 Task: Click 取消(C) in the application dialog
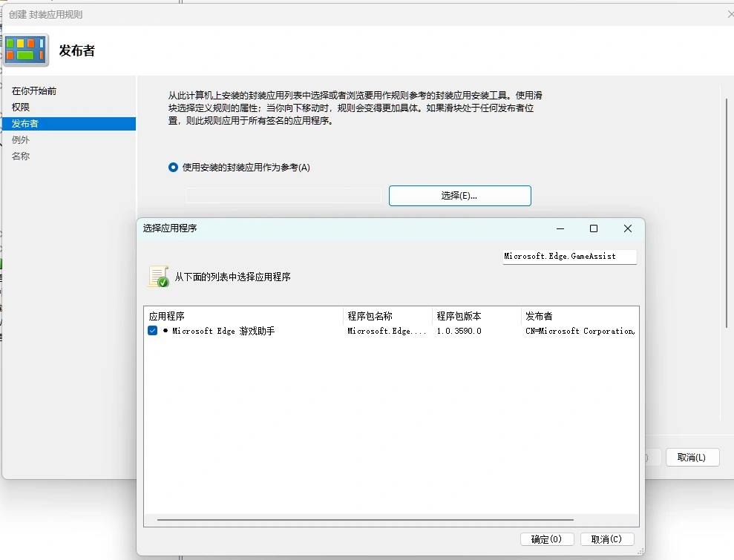(607, 539)
